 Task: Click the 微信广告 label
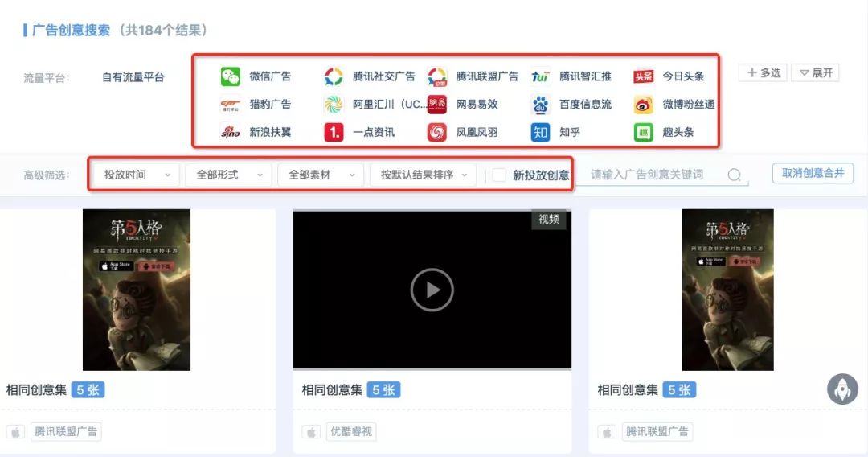270,76
